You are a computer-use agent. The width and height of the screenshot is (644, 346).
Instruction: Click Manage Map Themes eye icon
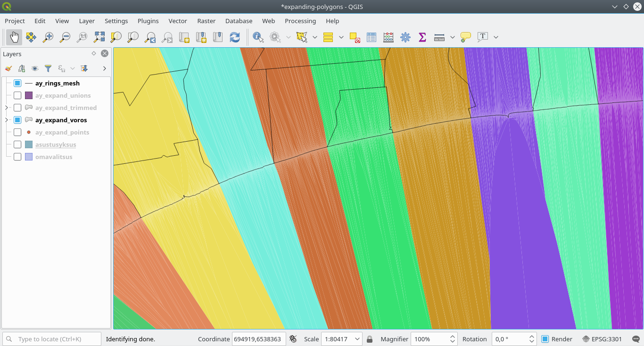click(x=35, y=68)
